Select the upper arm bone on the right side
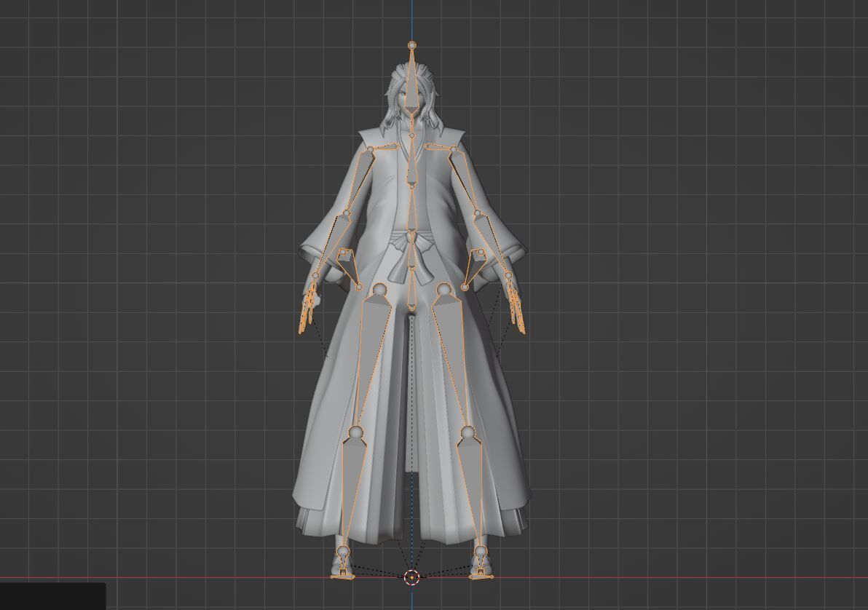The height and width of the screenshot is (610, 868). point(464,181)
